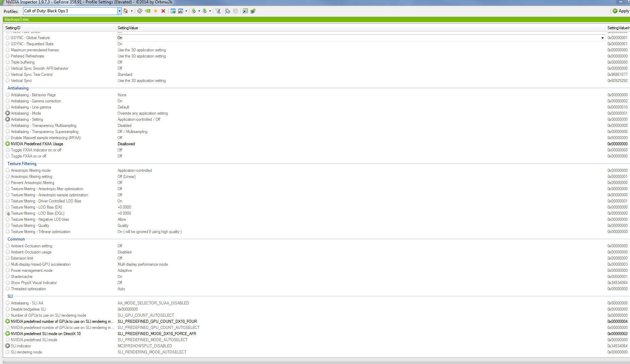Click the Texture Filtering group header
Viewport: 630px width, 364px height.
pyautogui.click(x=22, y=164)
